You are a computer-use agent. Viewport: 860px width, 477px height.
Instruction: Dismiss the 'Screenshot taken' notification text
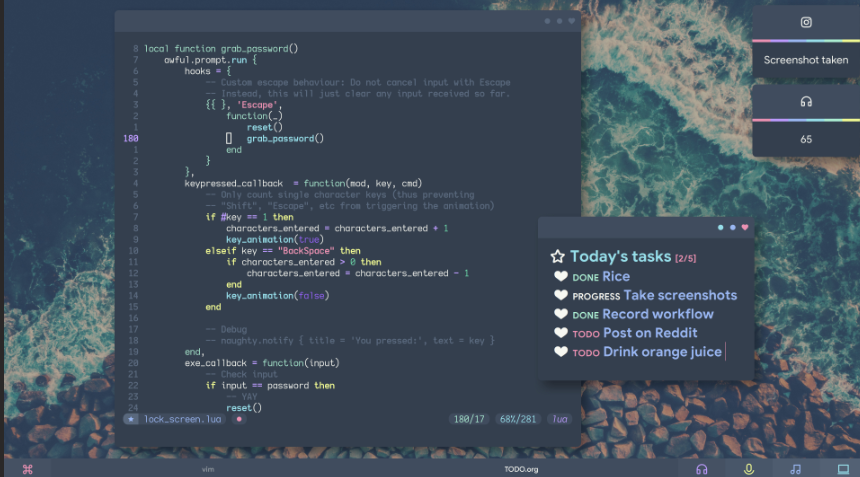point(806,60)
